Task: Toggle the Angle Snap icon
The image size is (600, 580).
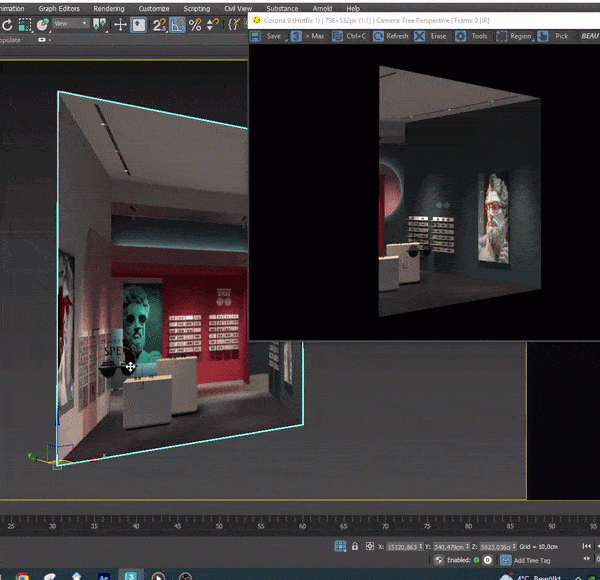Action: coord(177,25)
